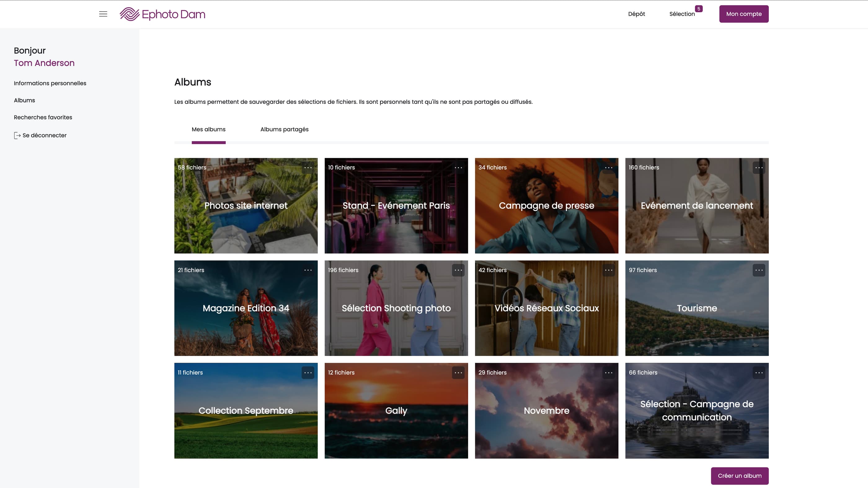Go to Recherches favorites
868x488 pixels.
click(42, 117)
